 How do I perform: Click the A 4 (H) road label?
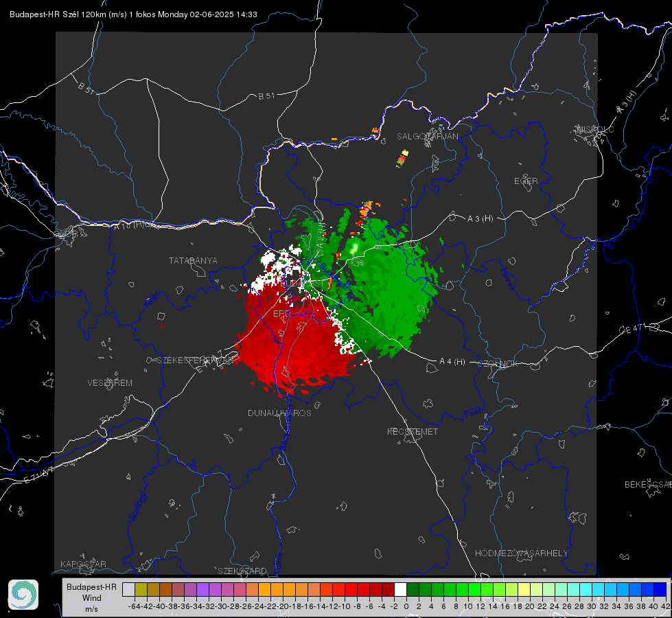(452, 362)
